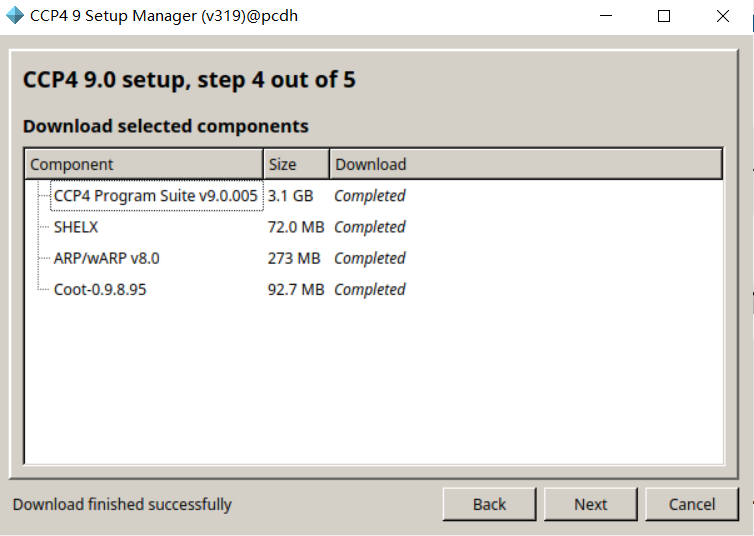Screen dimensions: 754x536
Task: Click the 3.1 GB size value
Action: [290, 196]
